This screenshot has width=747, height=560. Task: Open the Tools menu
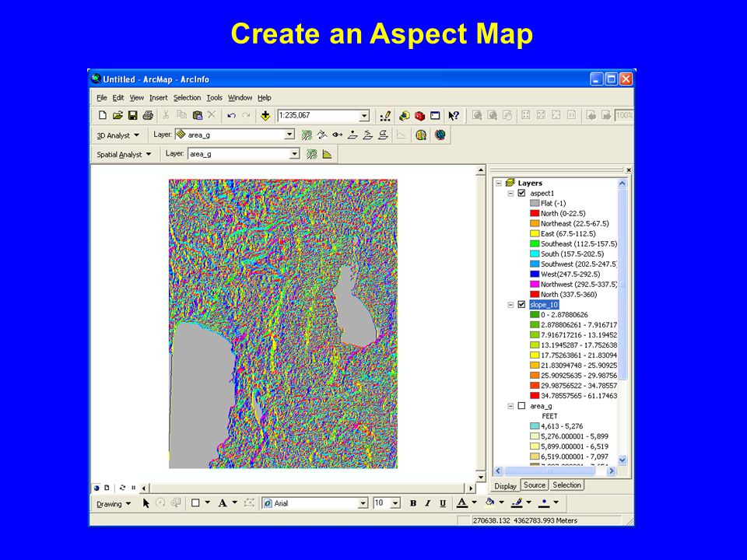coord(215,98)
